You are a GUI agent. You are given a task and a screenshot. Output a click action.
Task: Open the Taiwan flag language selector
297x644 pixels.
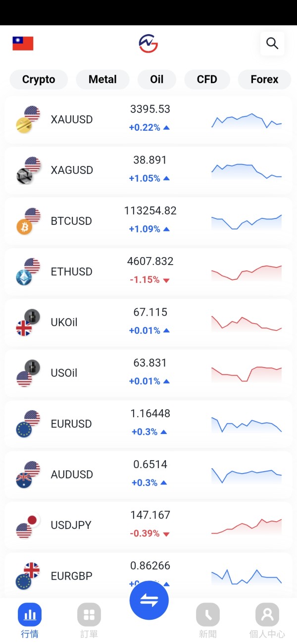pyautogui.click(x=23, y=44)
